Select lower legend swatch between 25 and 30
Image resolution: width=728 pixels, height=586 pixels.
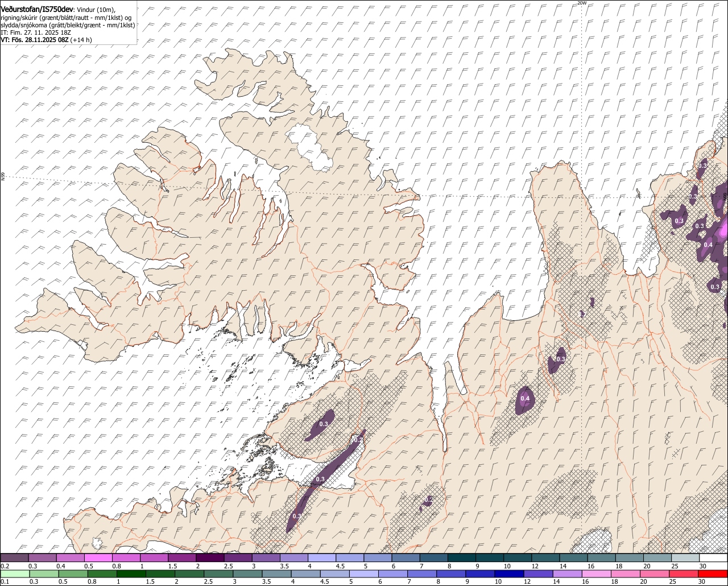point(684,573)
